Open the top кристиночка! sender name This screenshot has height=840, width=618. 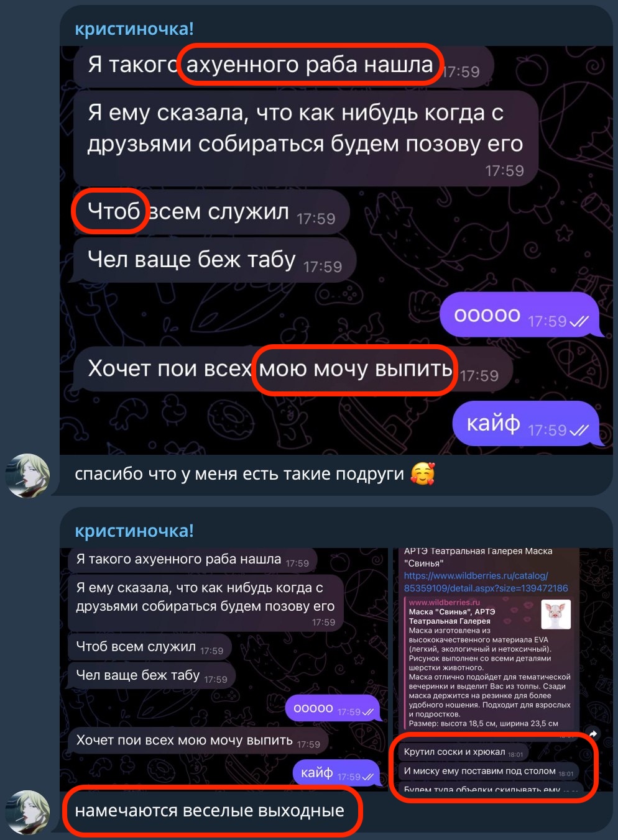tap(134, 29)
